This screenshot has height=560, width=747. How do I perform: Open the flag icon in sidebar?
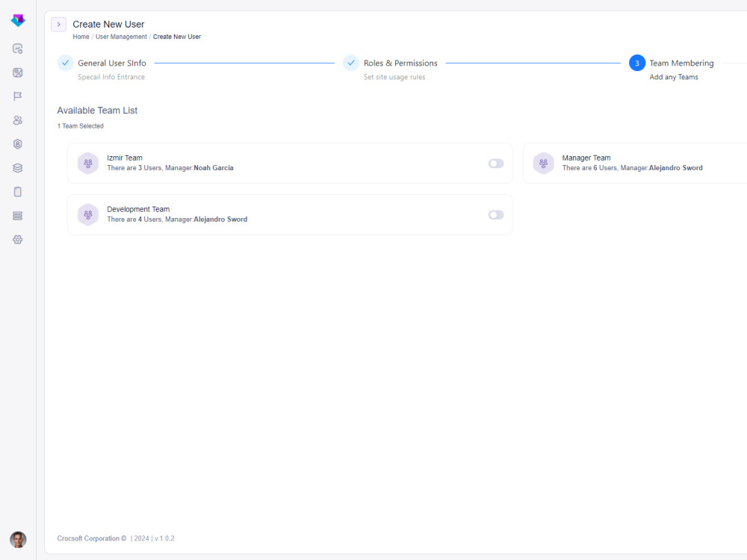coord(18,96)
